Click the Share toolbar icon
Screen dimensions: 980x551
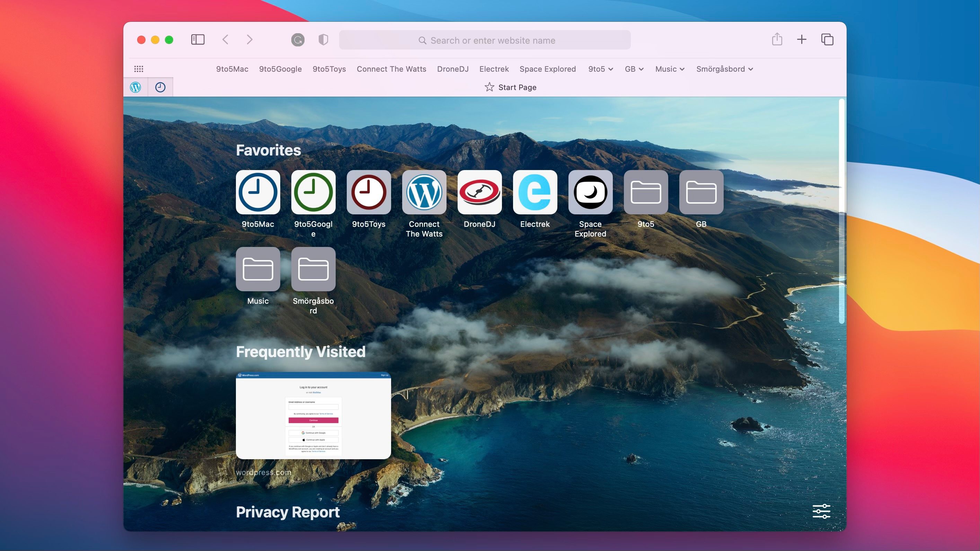(x=777, y=39)
